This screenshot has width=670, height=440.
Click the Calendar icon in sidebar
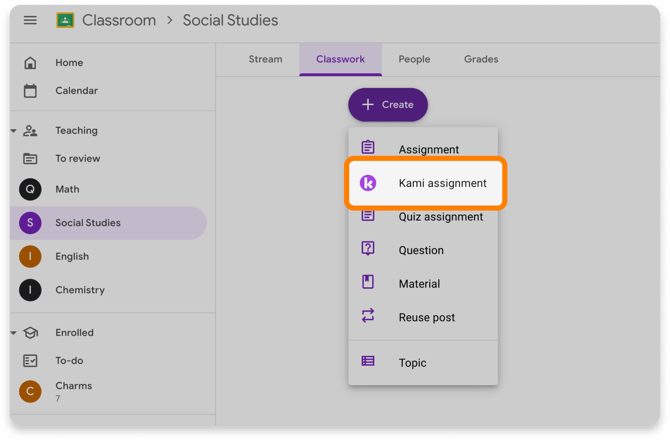30,91
